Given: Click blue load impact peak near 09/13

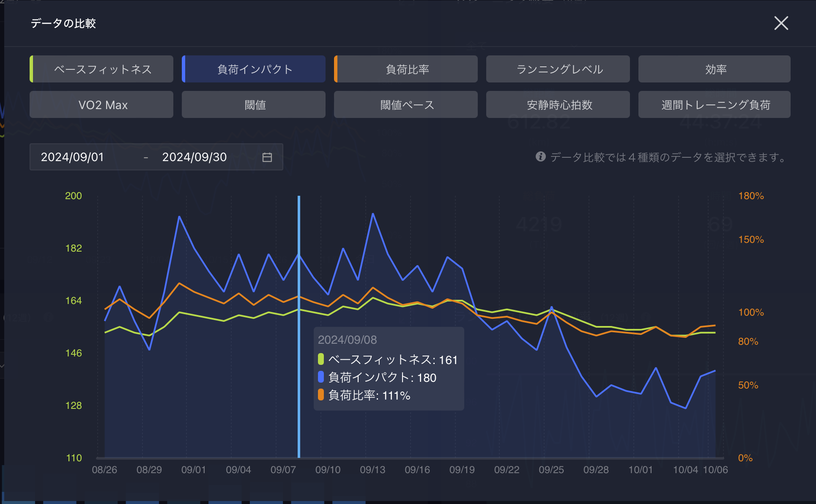Looking at the screenshot, I should coord(373,214).
